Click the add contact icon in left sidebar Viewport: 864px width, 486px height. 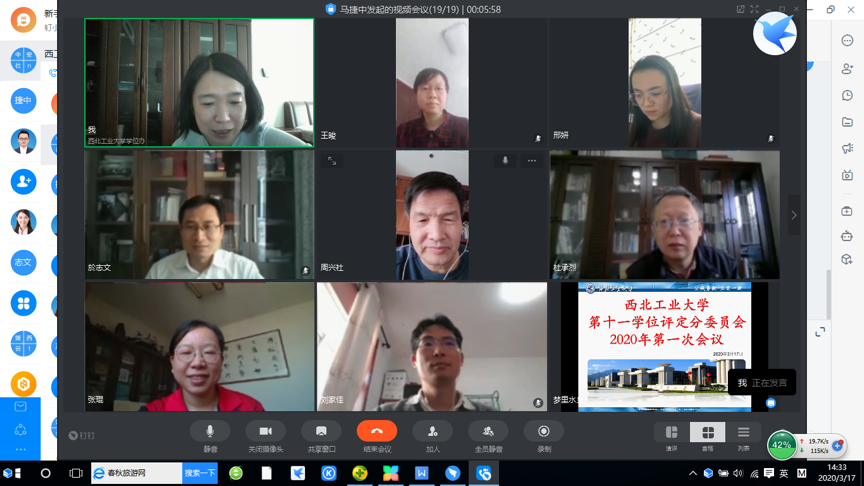pyautogui.click(x=23, y=181)
